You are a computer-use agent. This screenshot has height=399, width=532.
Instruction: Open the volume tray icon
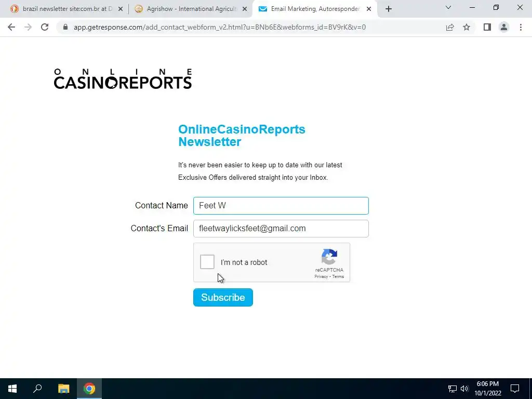(x=464, y=389)
